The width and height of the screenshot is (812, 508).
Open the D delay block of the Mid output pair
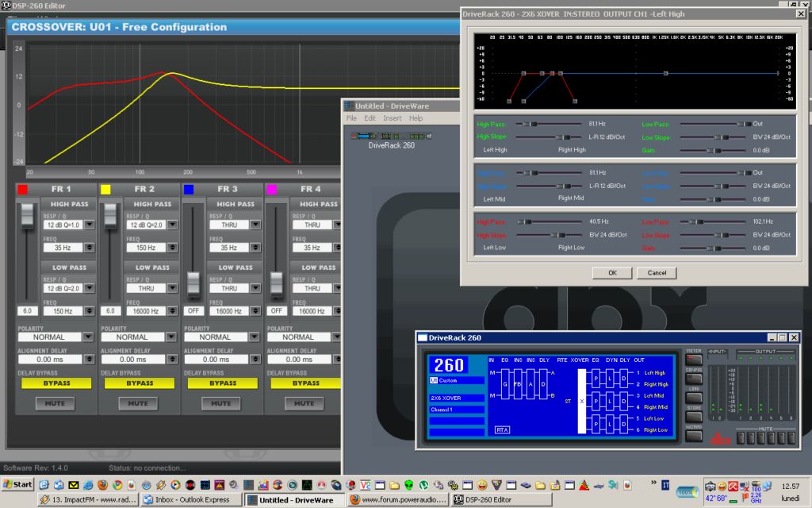pos(624,401)
